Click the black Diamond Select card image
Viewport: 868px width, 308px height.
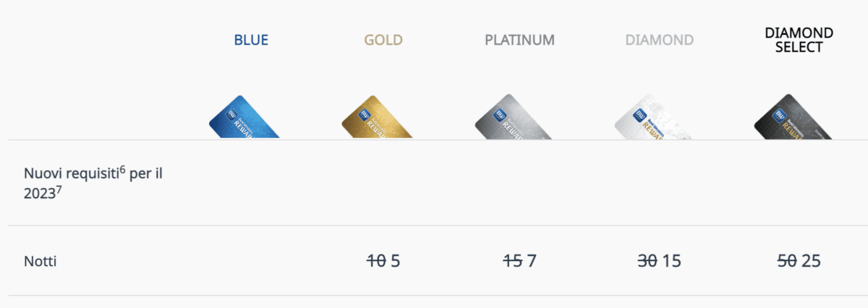(791, 117)
